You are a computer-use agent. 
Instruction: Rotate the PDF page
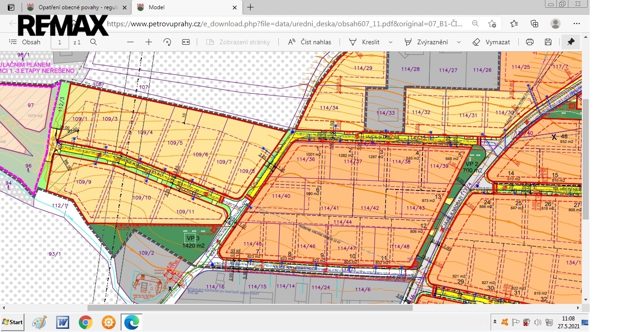tap(167, 42)
